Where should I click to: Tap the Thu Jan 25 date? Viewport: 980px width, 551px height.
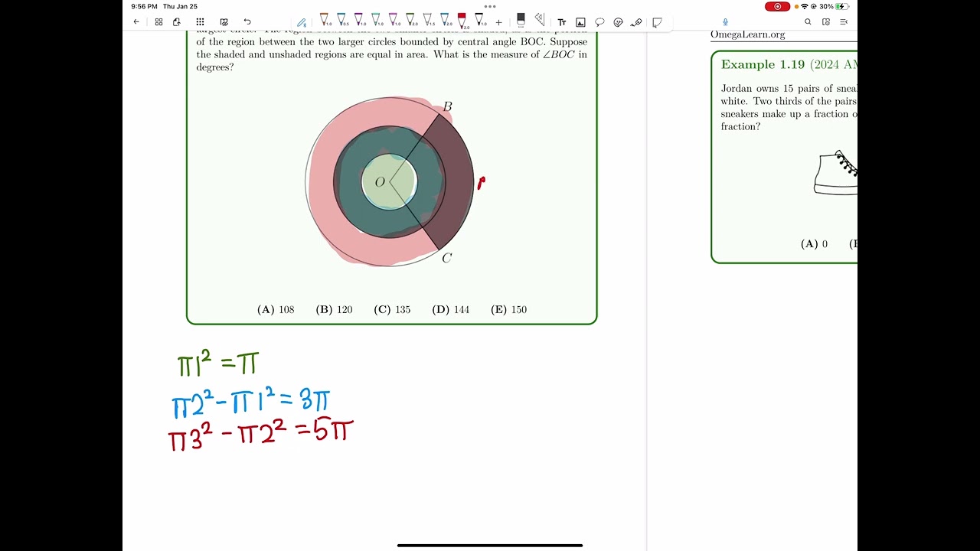pos(180,6)
